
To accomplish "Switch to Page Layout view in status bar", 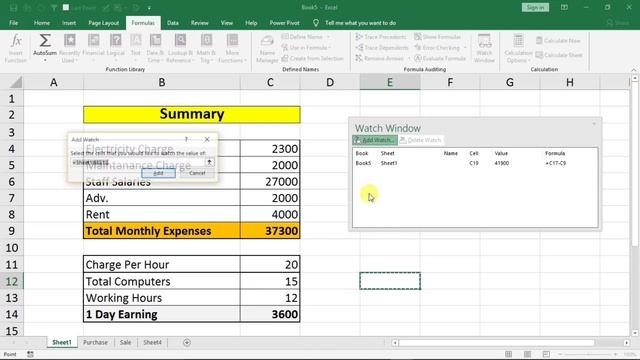I will pos(527,354).
